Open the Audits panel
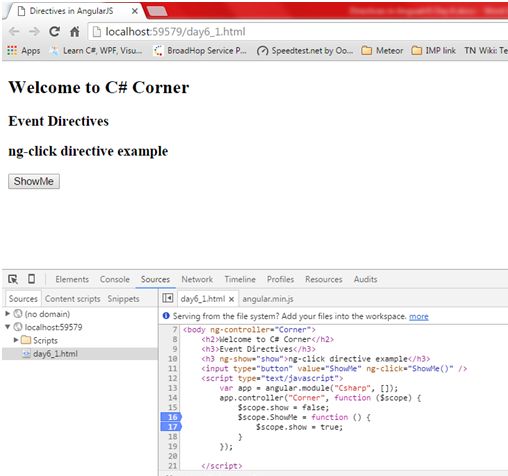The height and width of the screenshot is (476, 508). click(x=365, y=279)
